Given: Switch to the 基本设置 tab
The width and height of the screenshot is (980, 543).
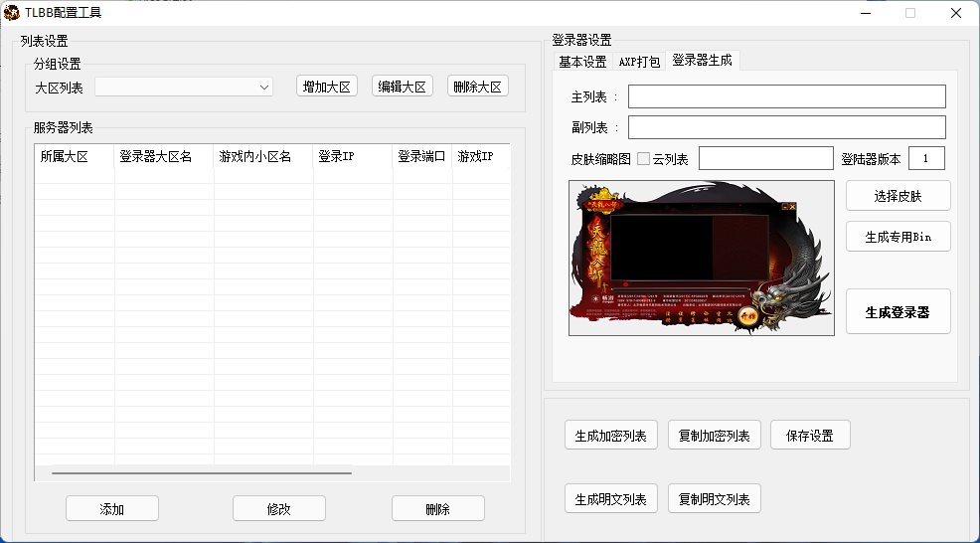Looking at the screenshot, I should pos(582,62).
